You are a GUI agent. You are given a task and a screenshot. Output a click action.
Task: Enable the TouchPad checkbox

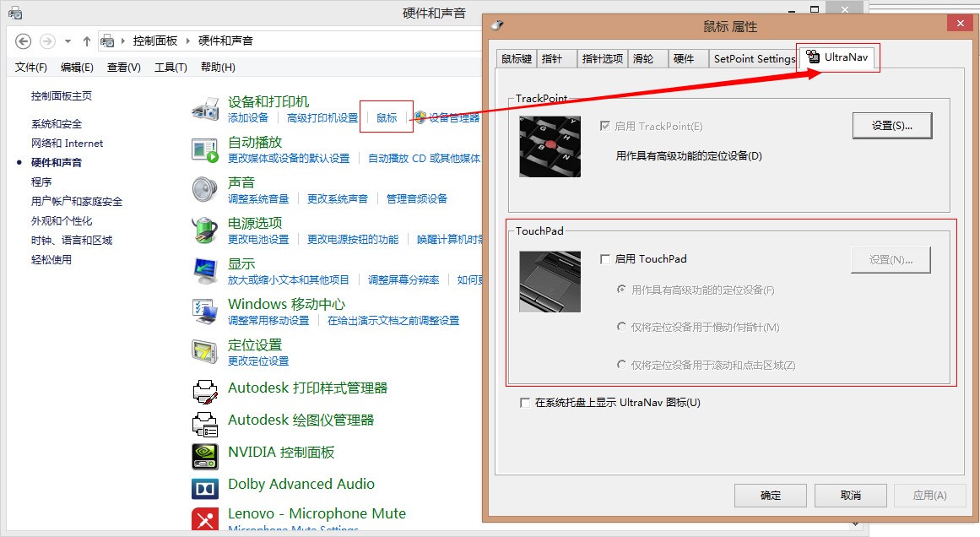coord(605,259)
